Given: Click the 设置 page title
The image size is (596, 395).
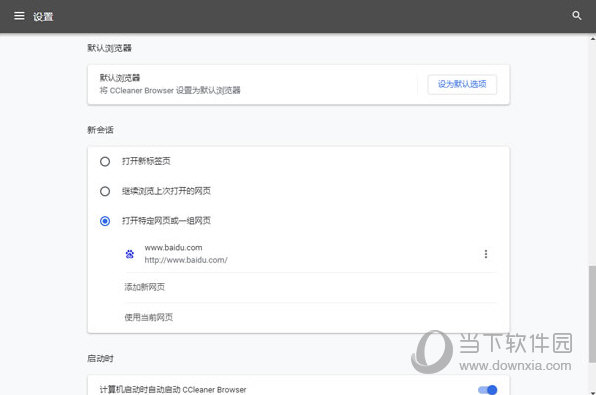Looking at the screenshot, I should pyautogui.click(x=43, y=16).
